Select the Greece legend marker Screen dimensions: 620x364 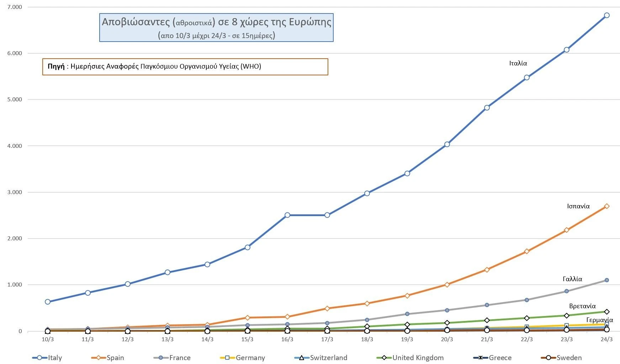coord(481,358)
